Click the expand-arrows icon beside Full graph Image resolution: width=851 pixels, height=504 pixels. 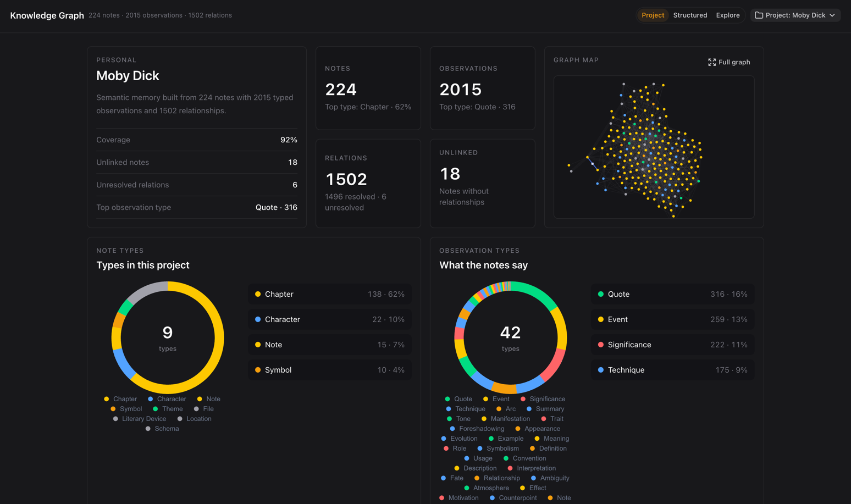[712, 62]
